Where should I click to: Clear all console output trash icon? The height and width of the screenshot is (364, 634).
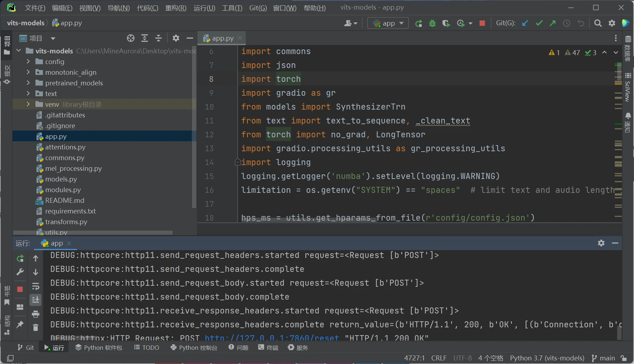(36, 327)
